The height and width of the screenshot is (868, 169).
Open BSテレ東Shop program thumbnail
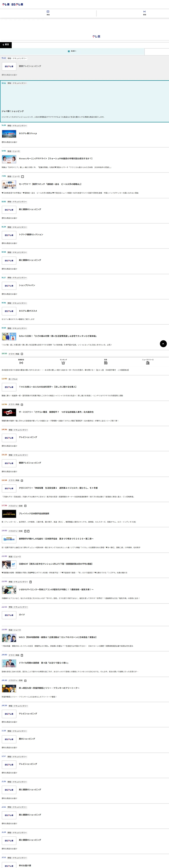(x=9, y=134)
